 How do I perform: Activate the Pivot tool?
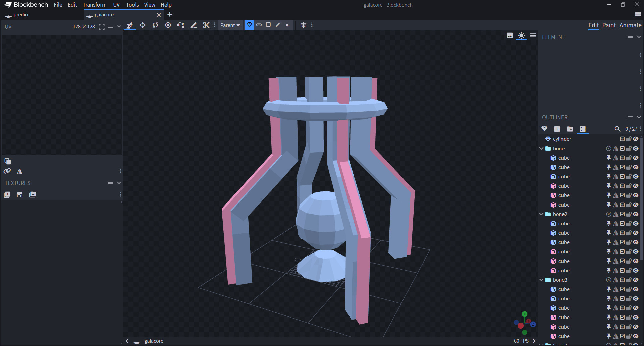tap(168, 25)
